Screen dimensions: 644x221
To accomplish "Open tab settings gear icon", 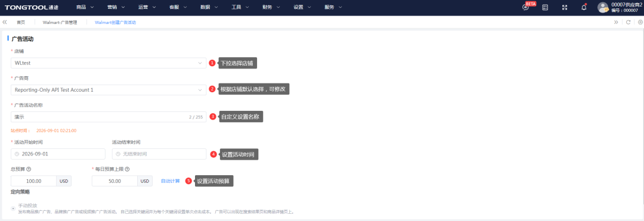I will (x=640, y=22).
